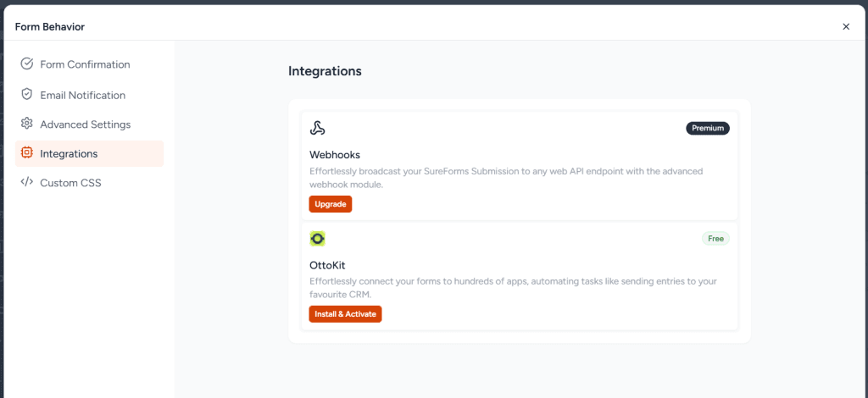The width and height of the screenshot is (868, 398).
Task: Click the Integrations page heading
Action: 325,71
